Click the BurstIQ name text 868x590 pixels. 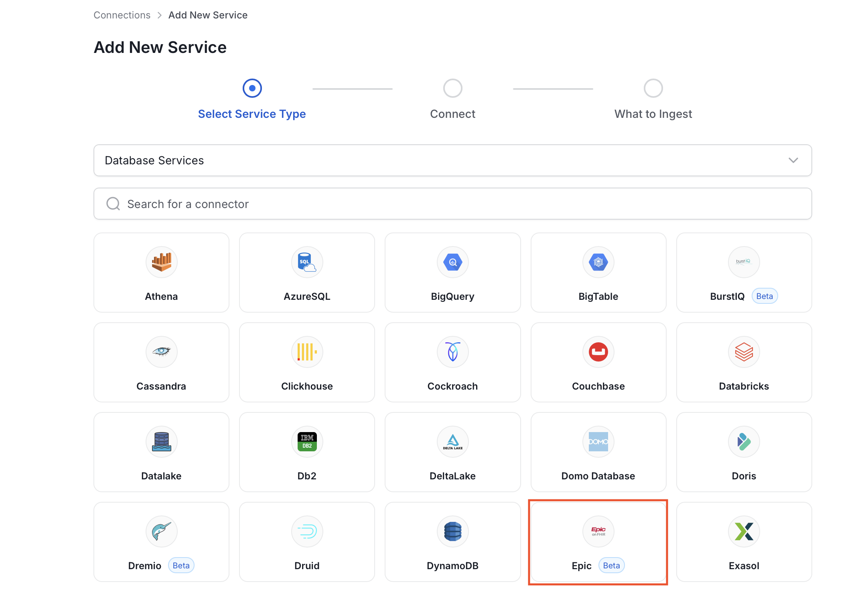point(727,297)
